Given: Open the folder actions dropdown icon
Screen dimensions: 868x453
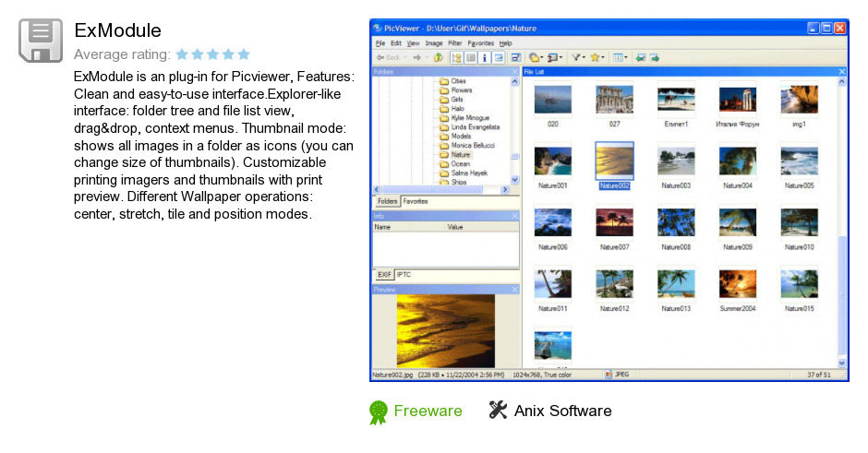Looking at the screenshot, I should pos(536,57).
